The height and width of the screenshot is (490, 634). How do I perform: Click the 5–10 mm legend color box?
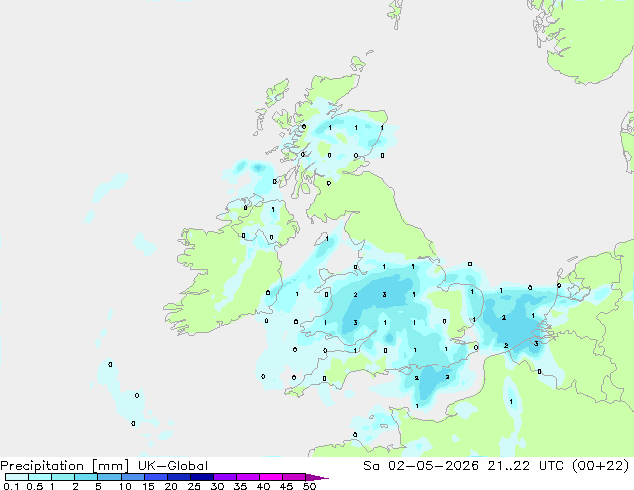[x=110, y=477]
